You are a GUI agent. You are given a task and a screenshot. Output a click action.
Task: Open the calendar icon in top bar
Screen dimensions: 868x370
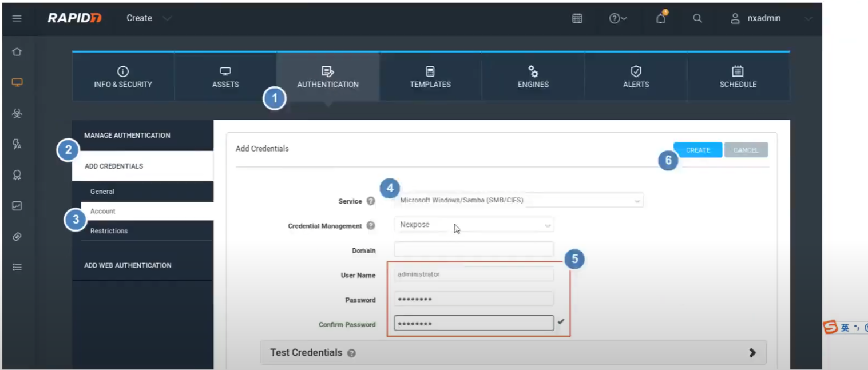(x=577, y=18)
